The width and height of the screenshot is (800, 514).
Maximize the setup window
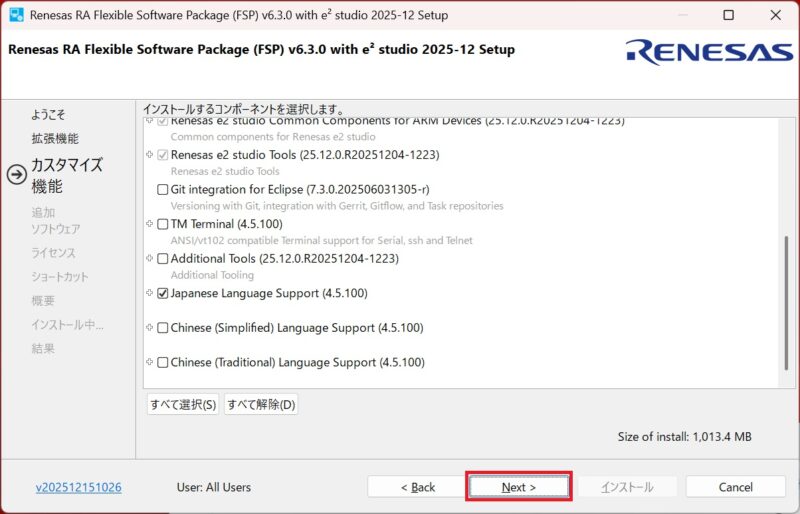point(729,15)
